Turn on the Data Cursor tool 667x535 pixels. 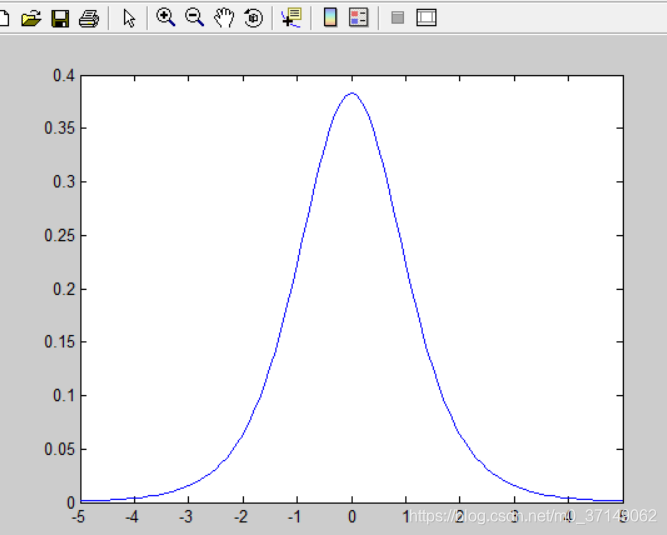(x=291, y=18)
